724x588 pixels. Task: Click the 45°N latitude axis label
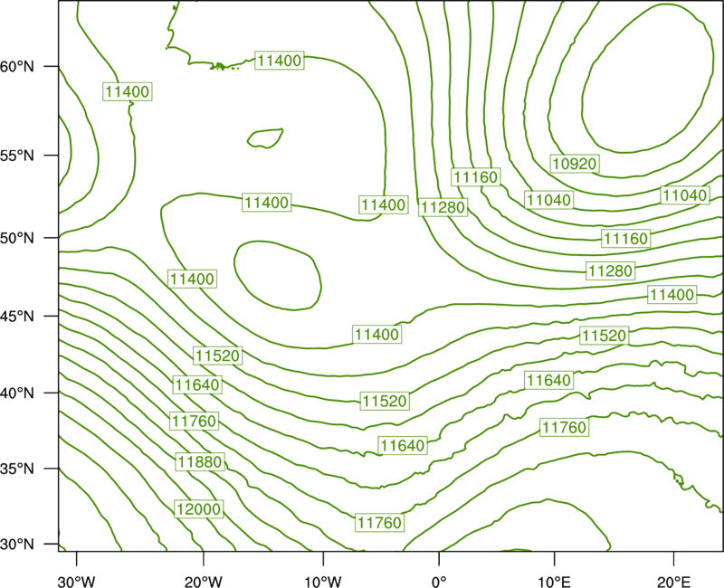[x=17, y=316]
